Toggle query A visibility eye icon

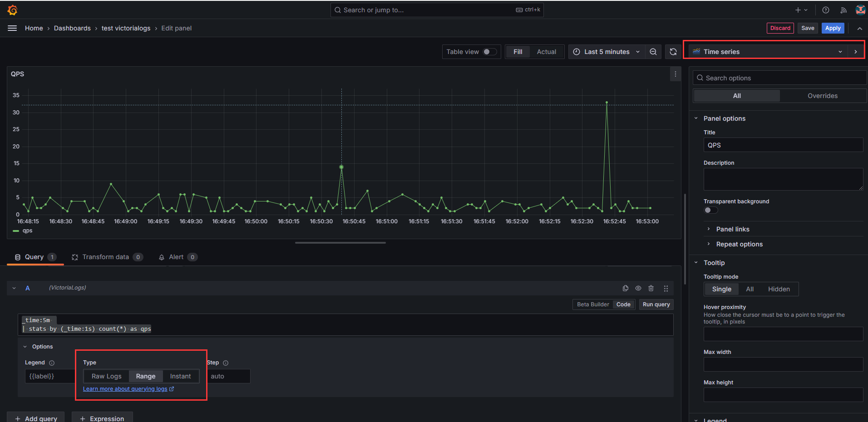pyautogui.click(x=638, y=288)
